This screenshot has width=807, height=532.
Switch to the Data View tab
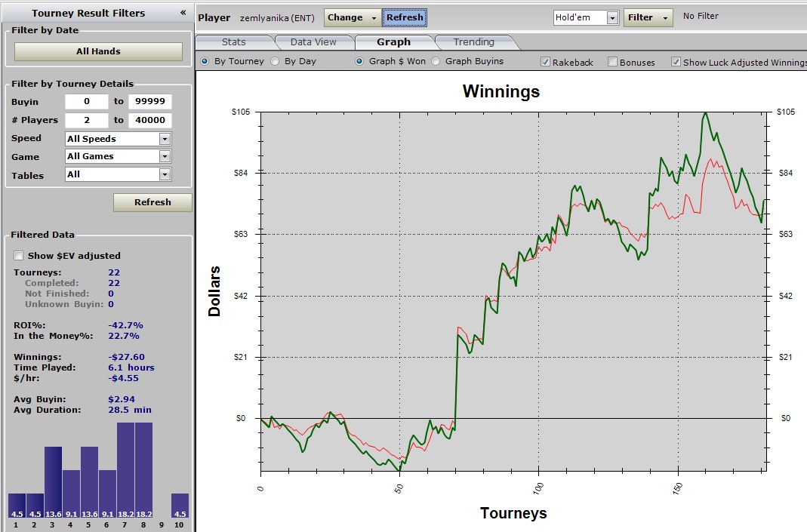313,42
